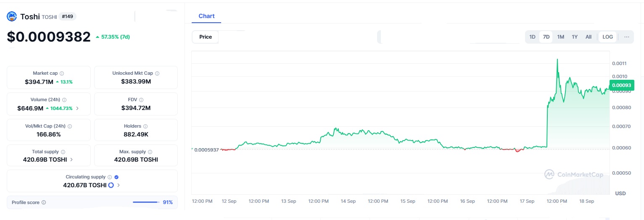Image resolution: width=644 pixels, height=220 pixels.
Task: Click the 13.1% market cap change
Action: (64, 82)
